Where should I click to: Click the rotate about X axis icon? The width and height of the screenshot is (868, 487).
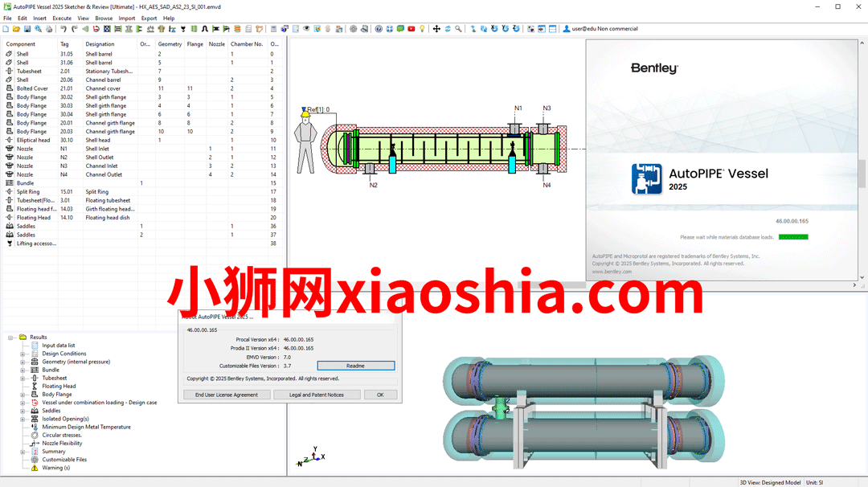tap(494, 29)
